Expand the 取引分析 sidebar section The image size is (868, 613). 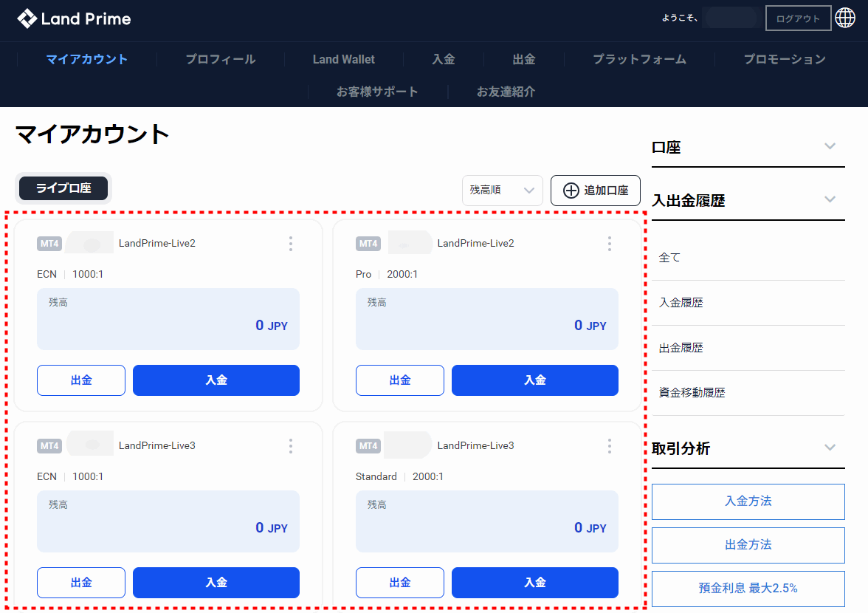point(830,448)
